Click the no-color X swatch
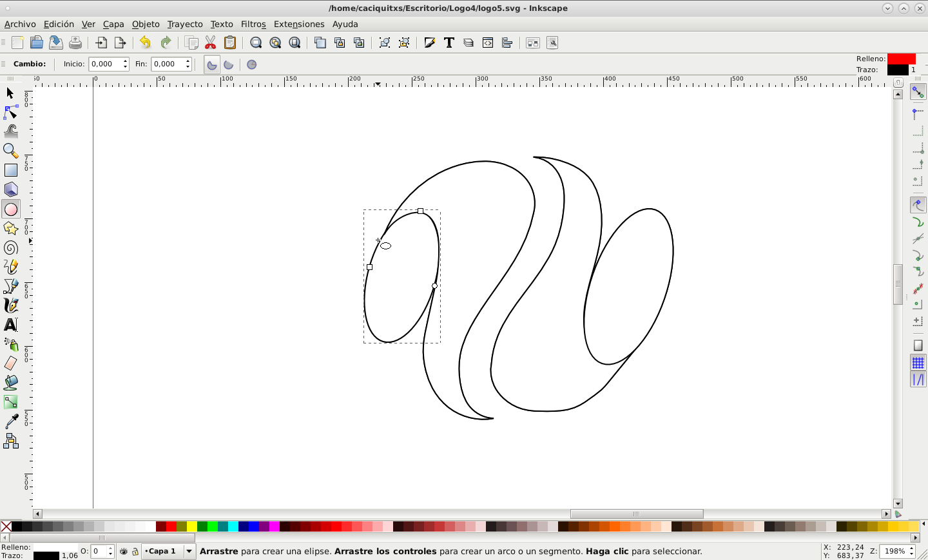 pyautogui.click(x=6, y=526)
